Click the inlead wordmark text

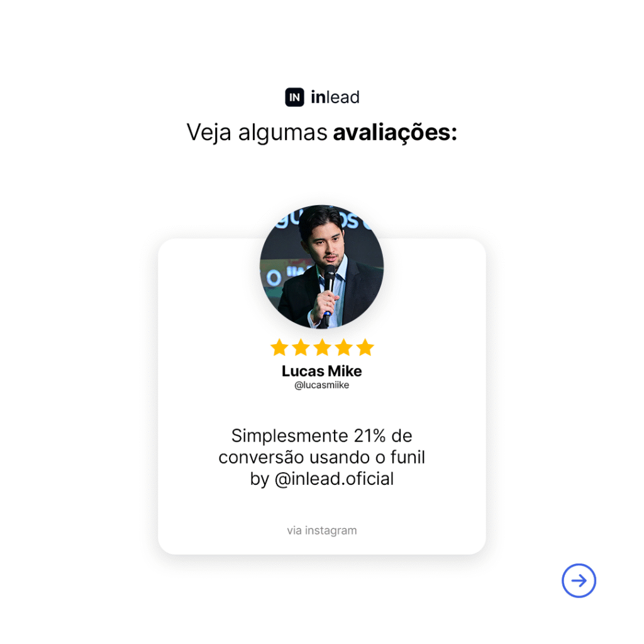(x=335, y=97)
